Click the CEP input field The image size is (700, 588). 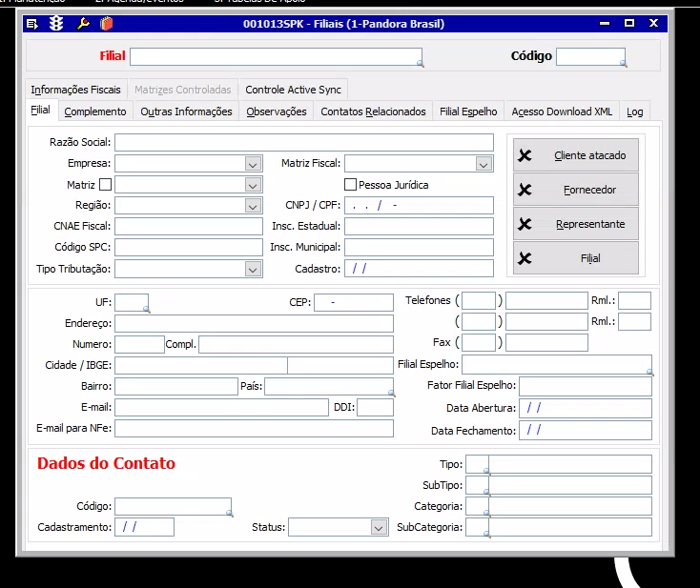pos(354,302)
